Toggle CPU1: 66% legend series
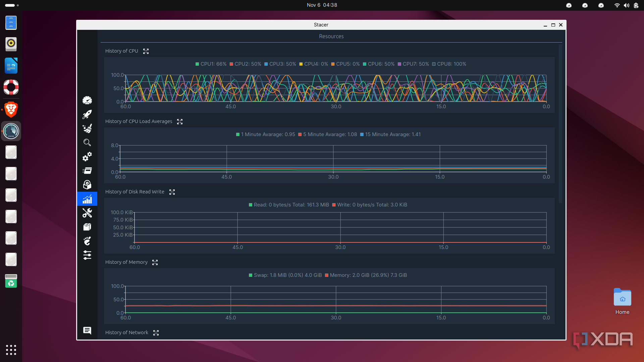This screenshot has height=362, width=644. click(x=211, y=64)
